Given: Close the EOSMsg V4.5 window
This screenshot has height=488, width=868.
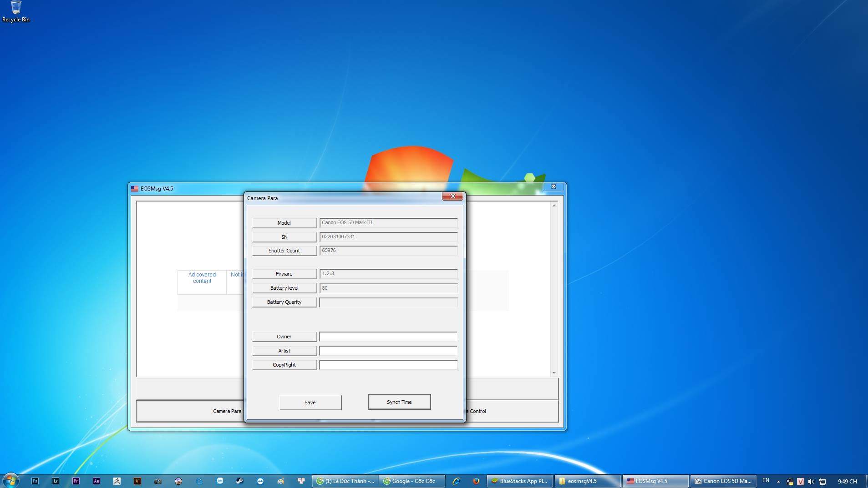Looking at the screenshot, I should tap(553, 186).
